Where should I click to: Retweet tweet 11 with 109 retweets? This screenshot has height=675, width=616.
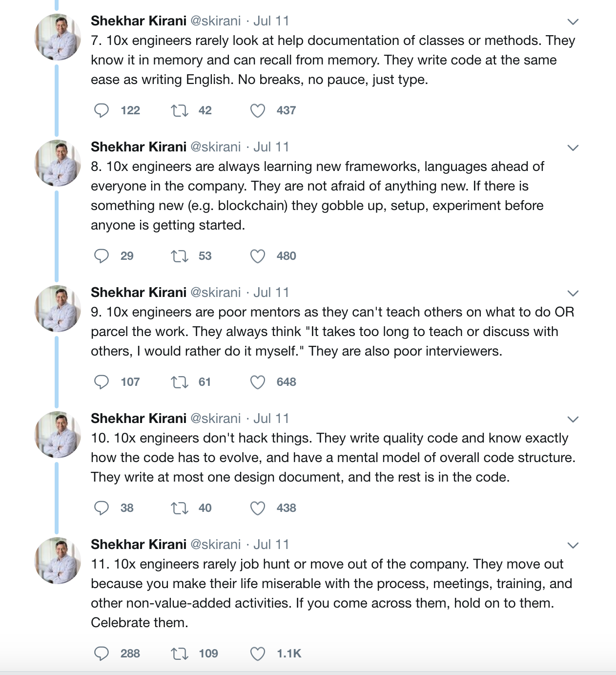coord(180,654)
